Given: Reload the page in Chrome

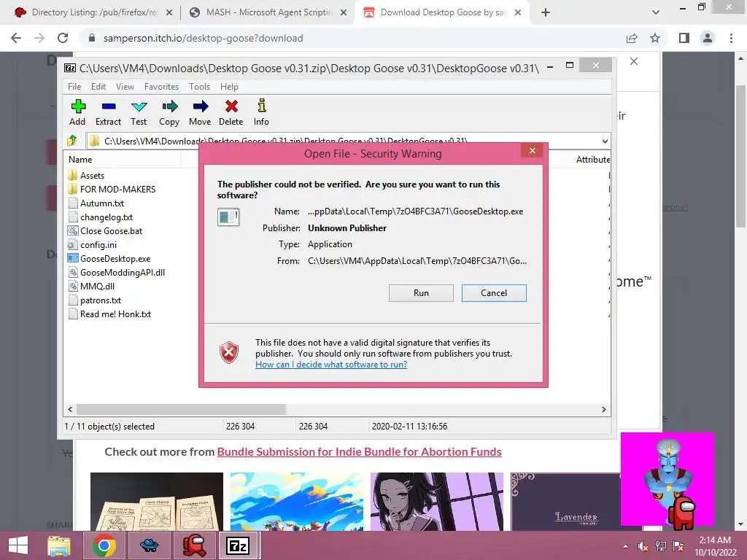Looking at the screenshot, I should [63, 38].
